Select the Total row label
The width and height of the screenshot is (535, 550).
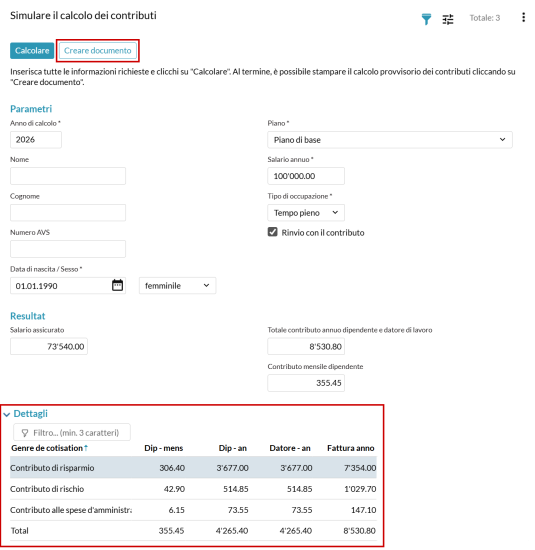[20, 531]
